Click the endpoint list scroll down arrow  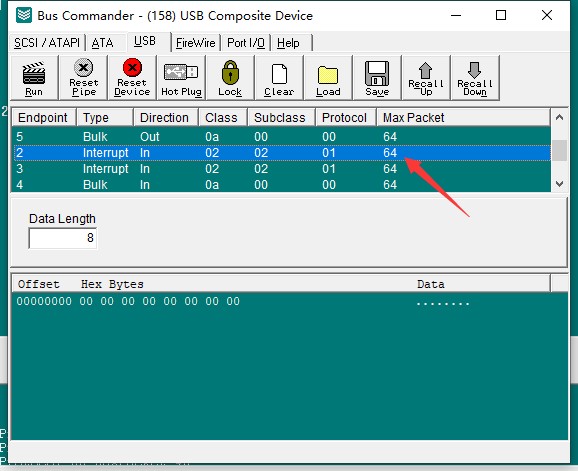559,184
